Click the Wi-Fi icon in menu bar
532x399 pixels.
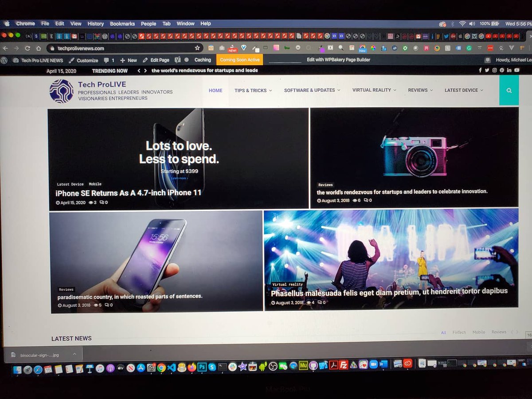pyautogui.click(x=463, y=23)
